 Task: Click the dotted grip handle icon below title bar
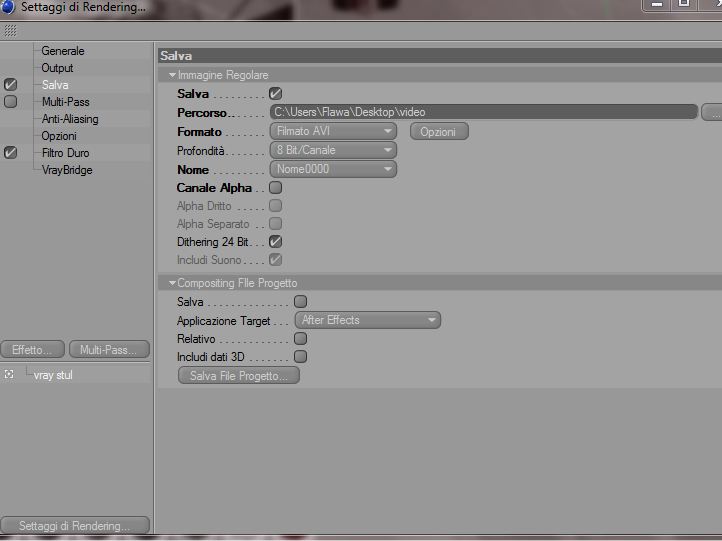point(10,31)
